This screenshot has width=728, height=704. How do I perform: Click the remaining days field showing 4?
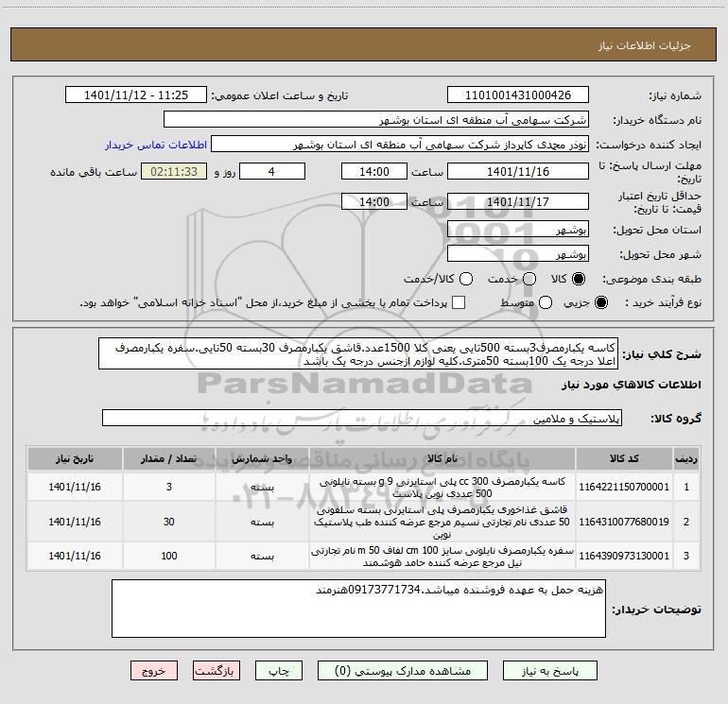[272, 171]
